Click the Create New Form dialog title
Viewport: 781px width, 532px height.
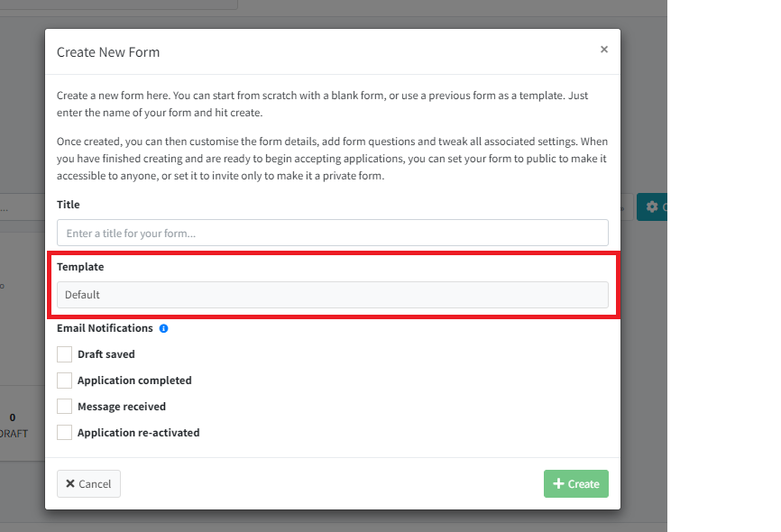click(x=108, y=52)
